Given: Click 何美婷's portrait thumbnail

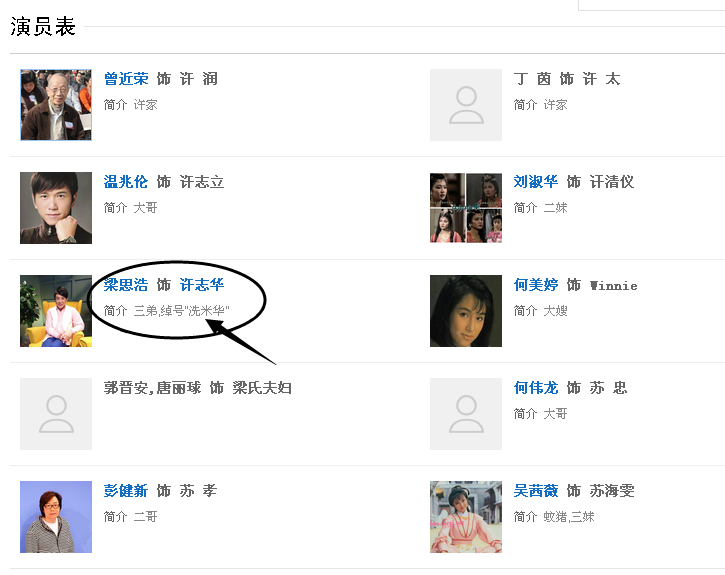Looking at the screenshot, I should tap(466, 311).
